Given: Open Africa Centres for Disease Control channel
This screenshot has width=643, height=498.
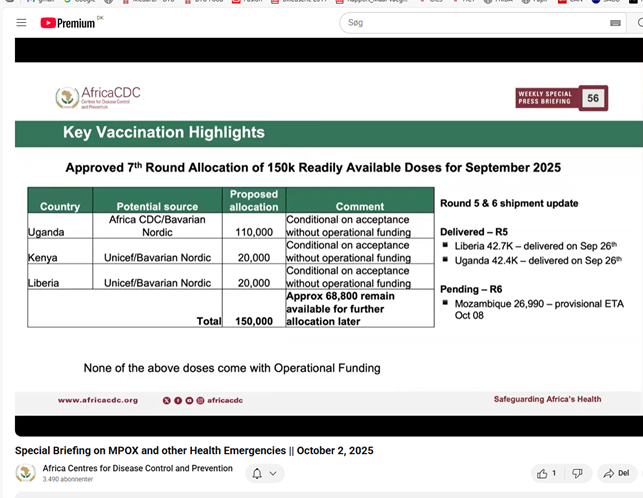Looking at the screenshot, I should coord(137,468).
